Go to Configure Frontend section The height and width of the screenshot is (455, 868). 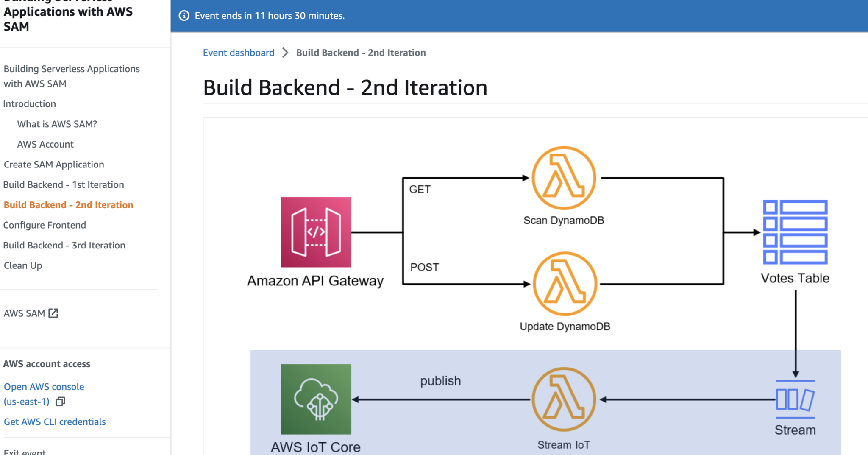click(x=45, y=225)
